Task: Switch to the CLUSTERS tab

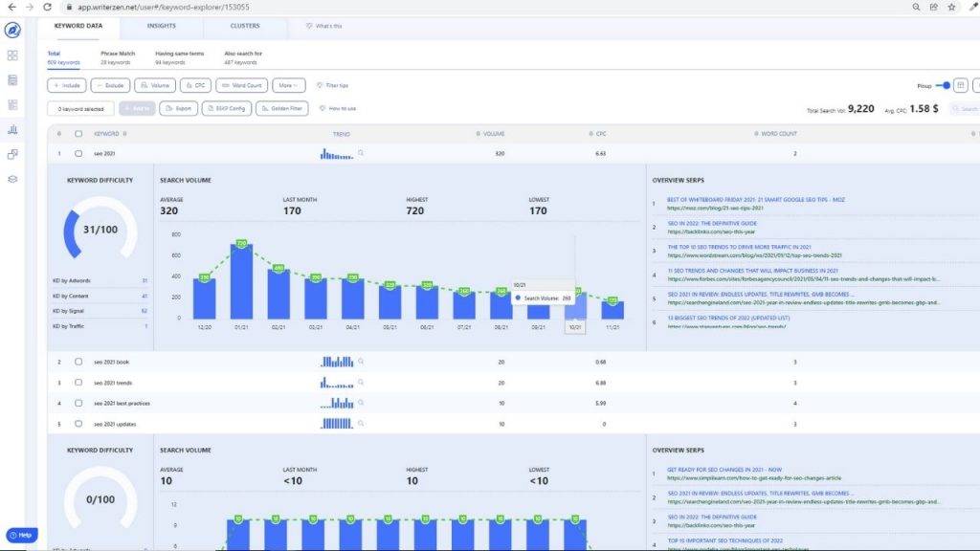Action: tap(245, 26)
